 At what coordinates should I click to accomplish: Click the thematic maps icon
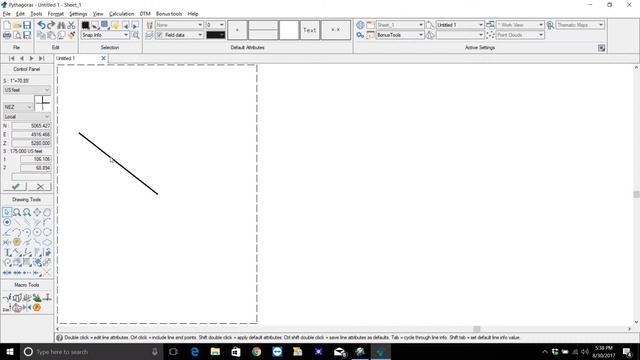click(x=550, y=25)
